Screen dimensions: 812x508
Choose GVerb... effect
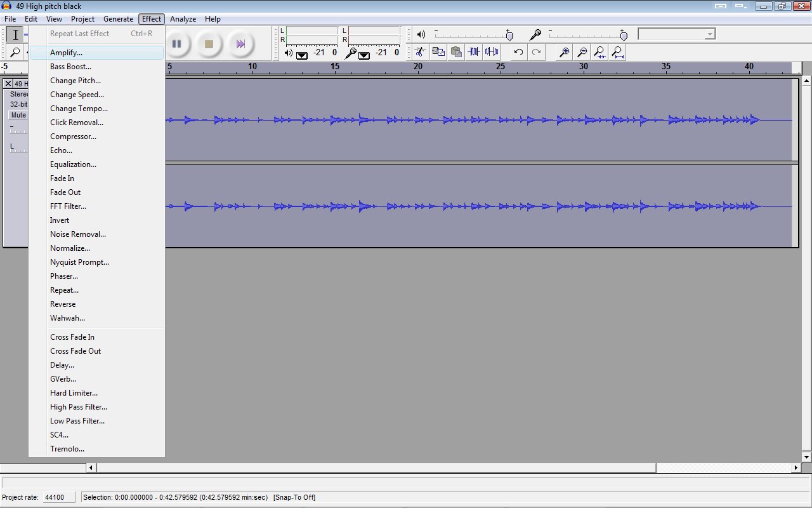click(96, 379)
